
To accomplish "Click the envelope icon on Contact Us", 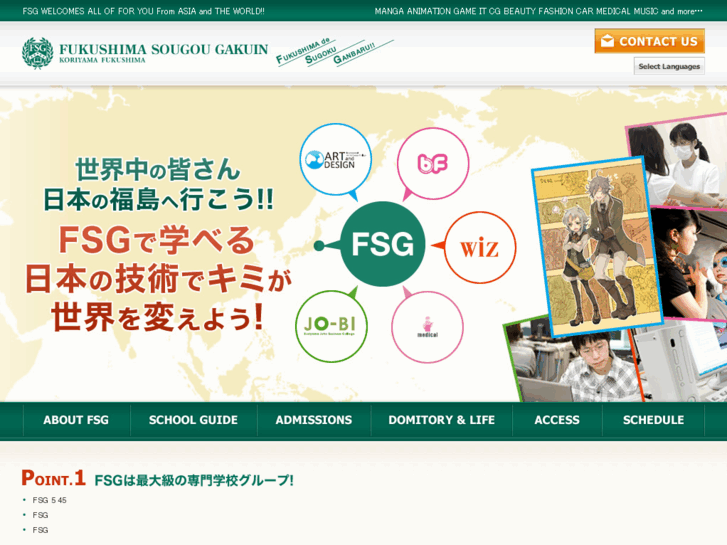I will coord(607,41).
